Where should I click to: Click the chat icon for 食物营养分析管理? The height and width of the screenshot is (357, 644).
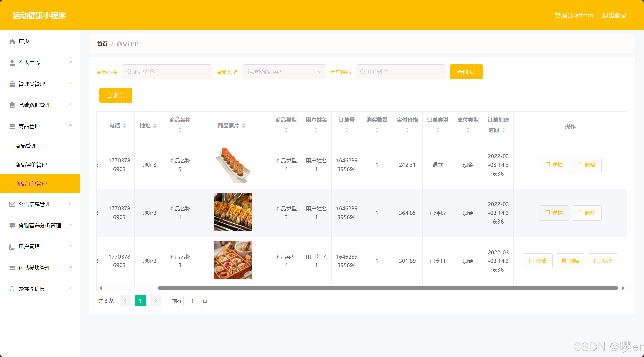point(12,225)
